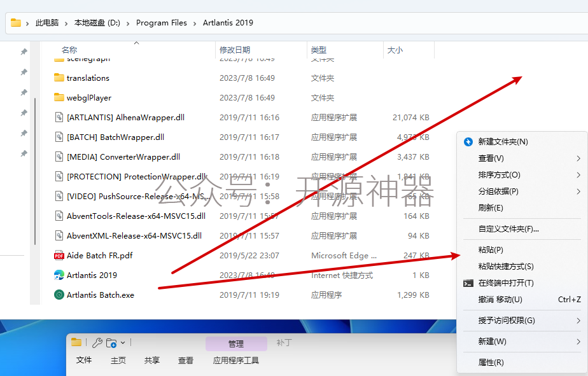This screenshot has height=376, width=588.
Task: Click the terminal icon beside 在终端中打开(T)
Action: pos(468,283)
